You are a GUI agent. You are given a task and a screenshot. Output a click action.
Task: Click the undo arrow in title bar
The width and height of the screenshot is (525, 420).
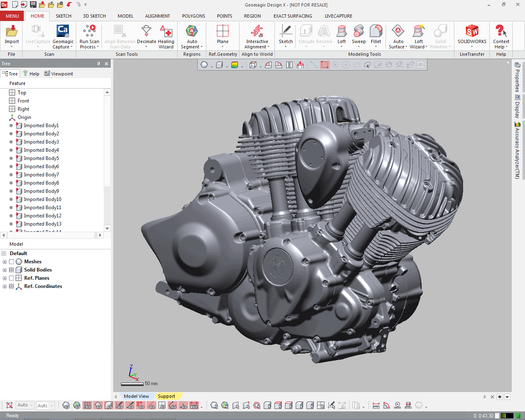69,5
